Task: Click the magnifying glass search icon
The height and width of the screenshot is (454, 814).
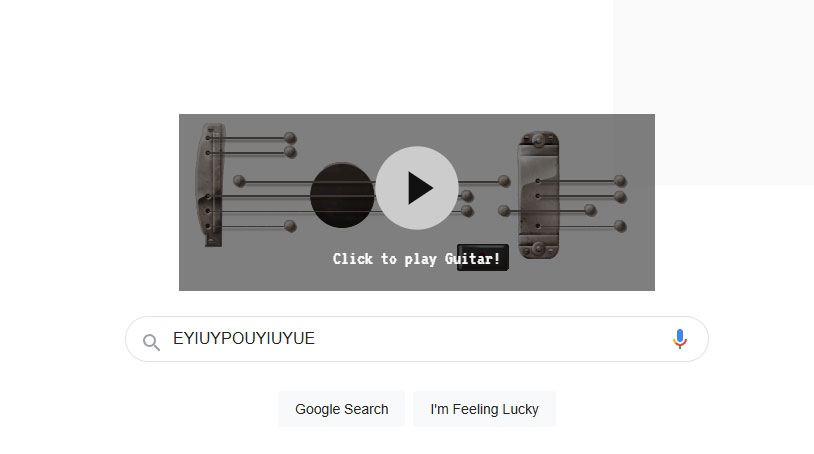Action: click(x=151, y=342)
